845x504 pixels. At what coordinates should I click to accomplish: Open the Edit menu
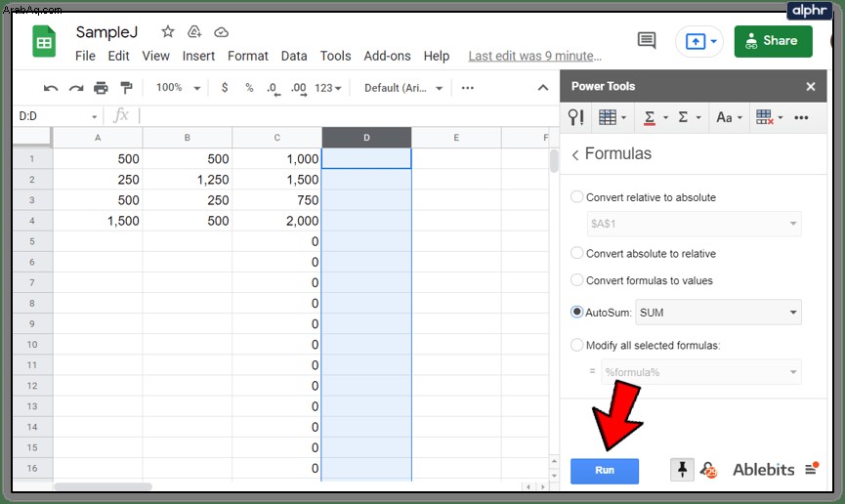point(118,56)
